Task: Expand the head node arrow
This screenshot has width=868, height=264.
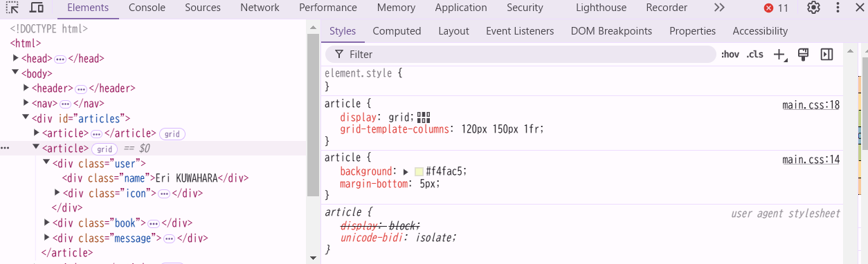Action: [16, 58]
